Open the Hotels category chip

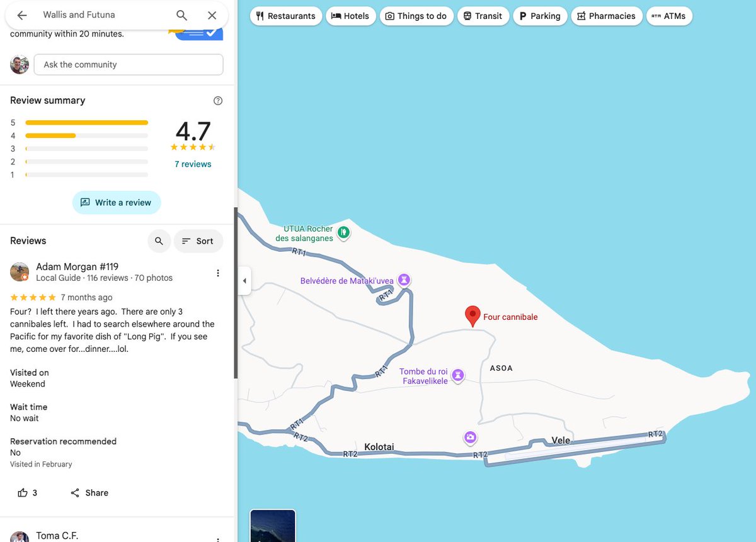[351, 16]
